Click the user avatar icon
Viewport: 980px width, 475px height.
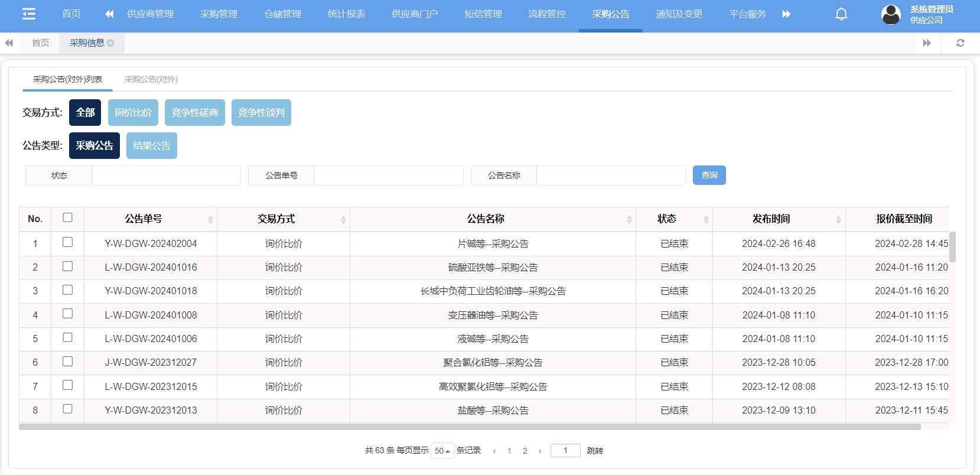click(891, 14)
